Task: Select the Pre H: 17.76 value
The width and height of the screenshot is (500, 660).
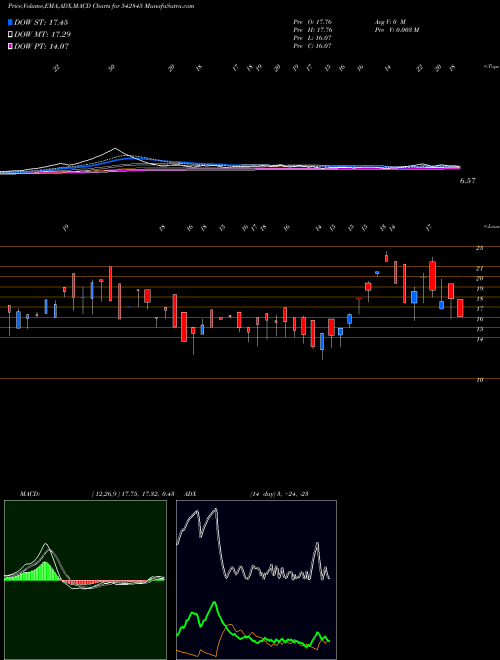Action: pos(314,30)
